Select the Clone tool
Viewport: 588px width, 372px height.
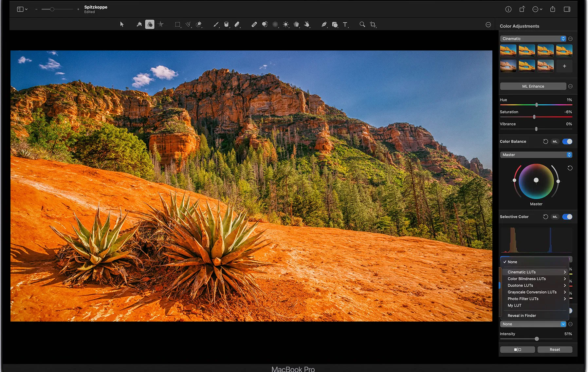pyautogui.click(x=265, y=24)
